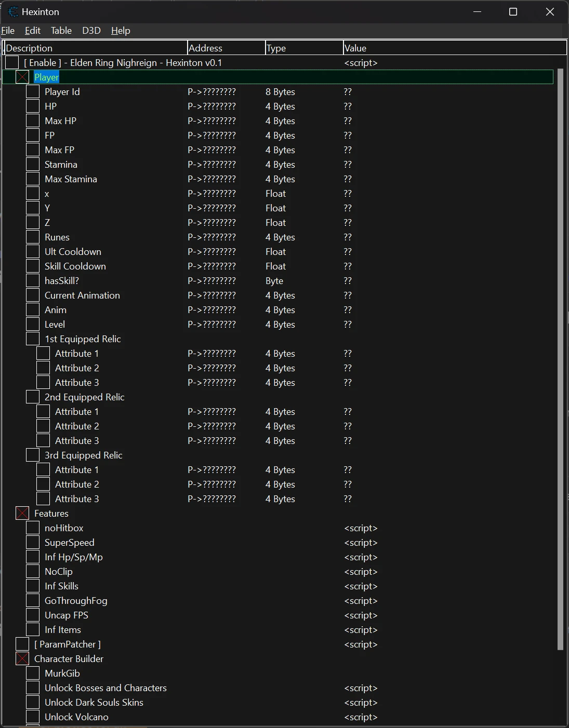Viewport: 569px width, 728px height.
Task: Toggle the Unlock Dark Souls Skins checkbox
Action: point(32,702)
